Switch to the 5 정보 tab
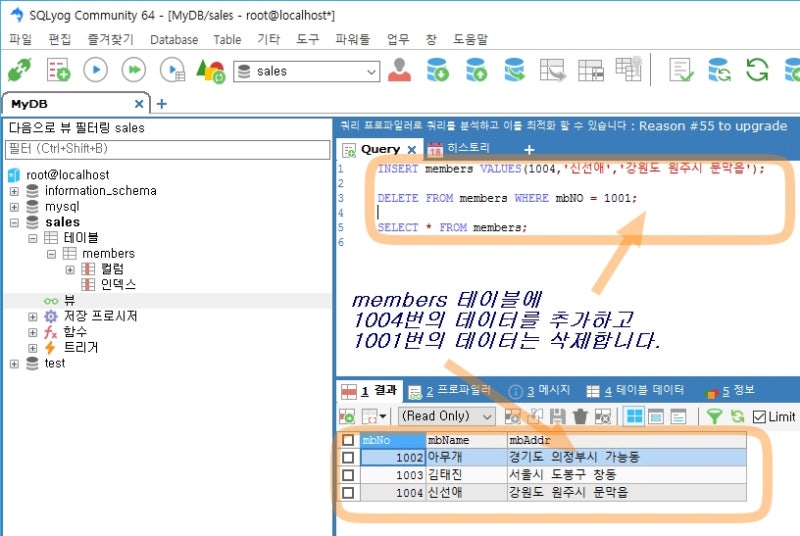800x536 pixels. click(730, 391)
